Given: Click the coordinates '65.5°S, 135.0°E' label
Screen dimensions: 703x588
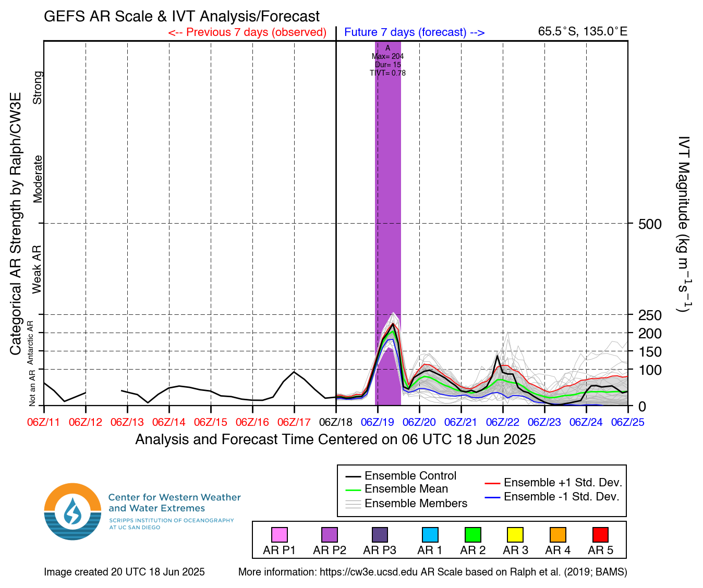Looking at the screenshot, I should coord(583,31).
